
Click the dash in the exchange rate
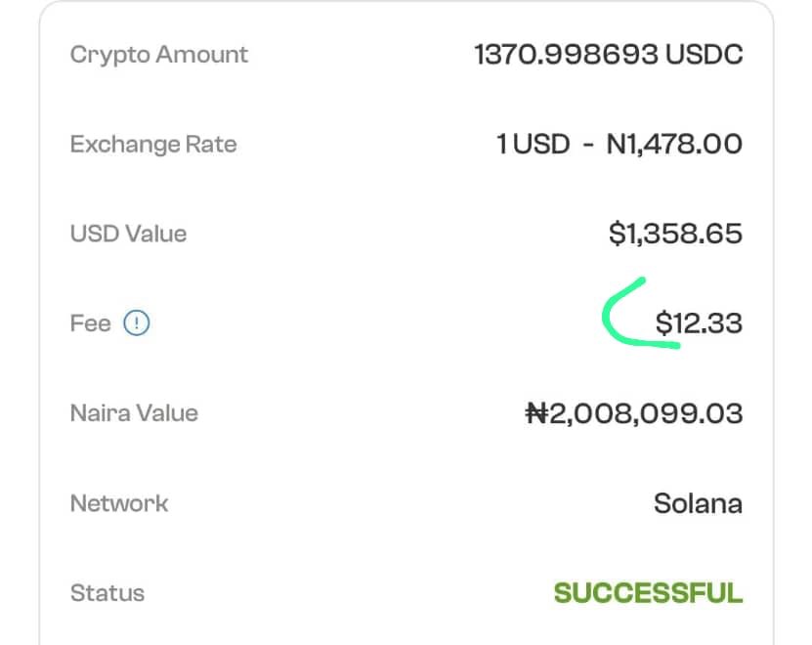click(x=588, y=146)
